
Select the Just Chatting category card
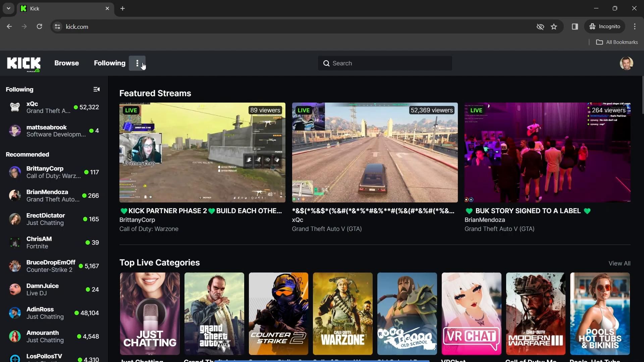click(150, 313)
